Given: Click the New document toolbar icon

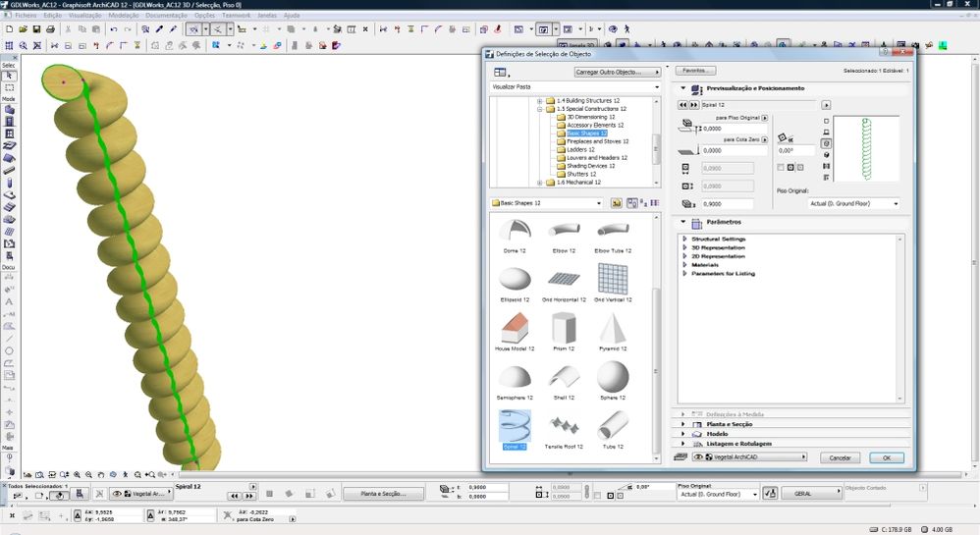Looking at the screenshot, I should click(x=10, y=28).
